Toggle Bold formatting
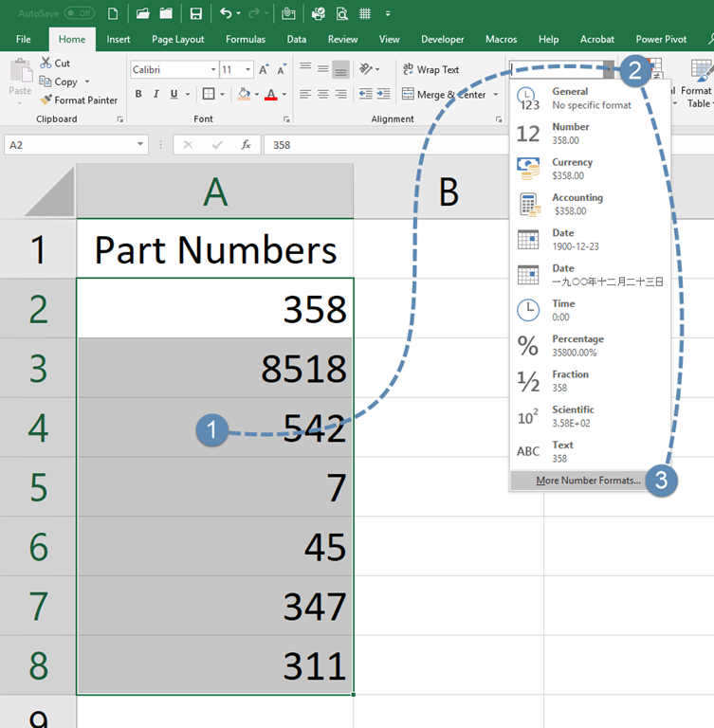Screen dimensions: 714x728 pos(138,94)
